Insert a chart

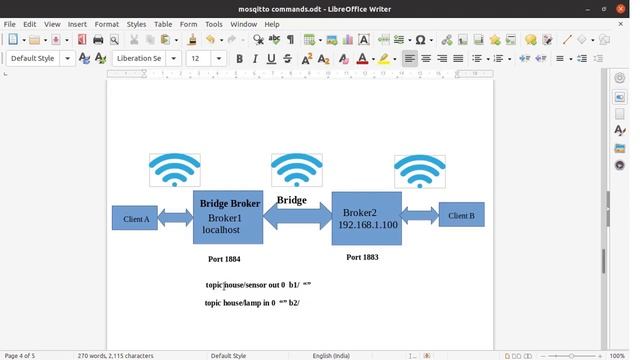348,40
